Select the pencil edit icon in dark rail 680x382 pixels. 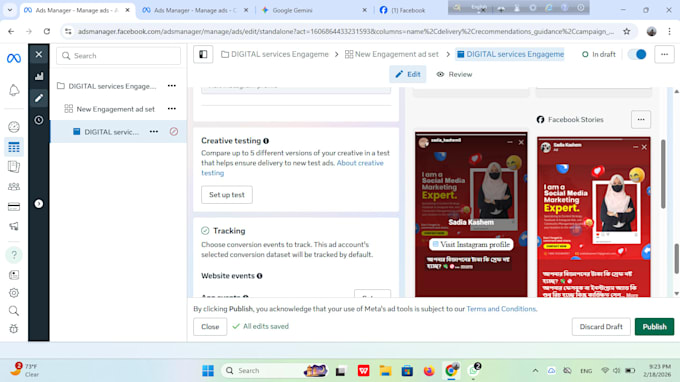39,98
